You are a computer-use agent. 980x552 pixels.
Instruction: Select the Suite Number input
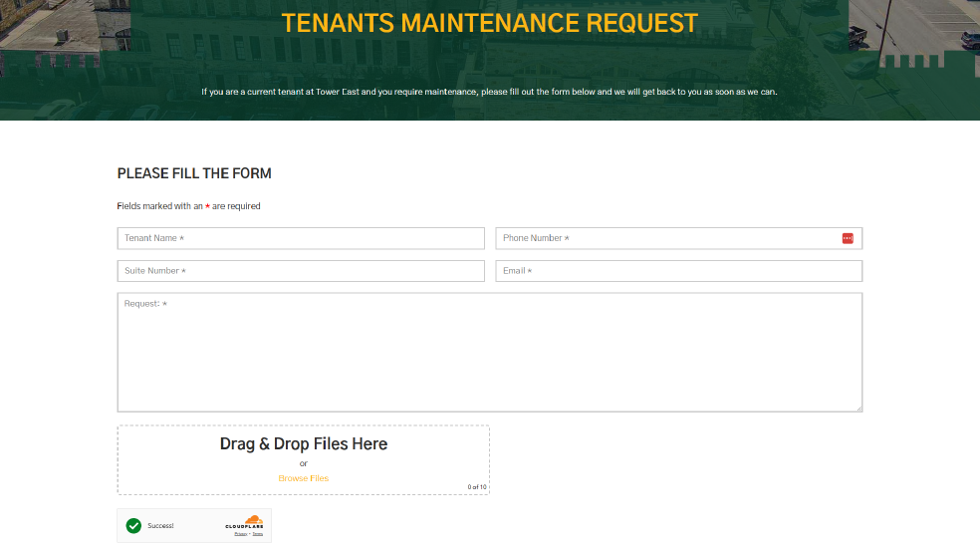301,271
